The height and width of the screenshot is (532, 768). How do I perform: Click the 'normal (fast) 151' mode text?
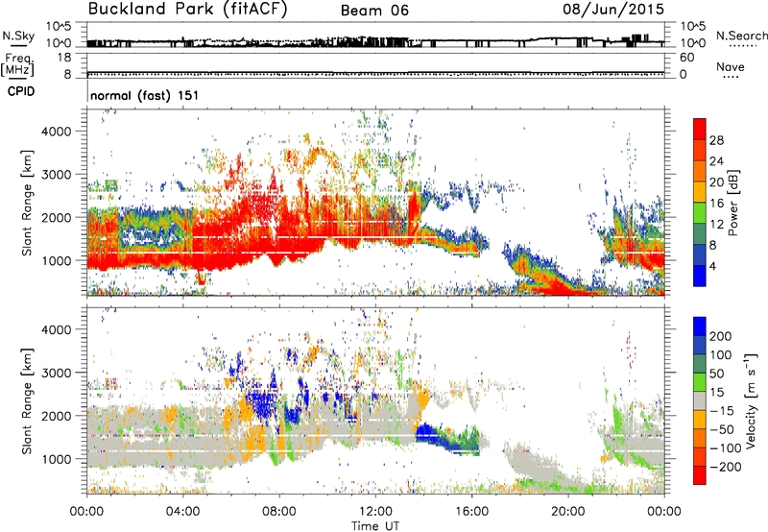coord(145,95)
